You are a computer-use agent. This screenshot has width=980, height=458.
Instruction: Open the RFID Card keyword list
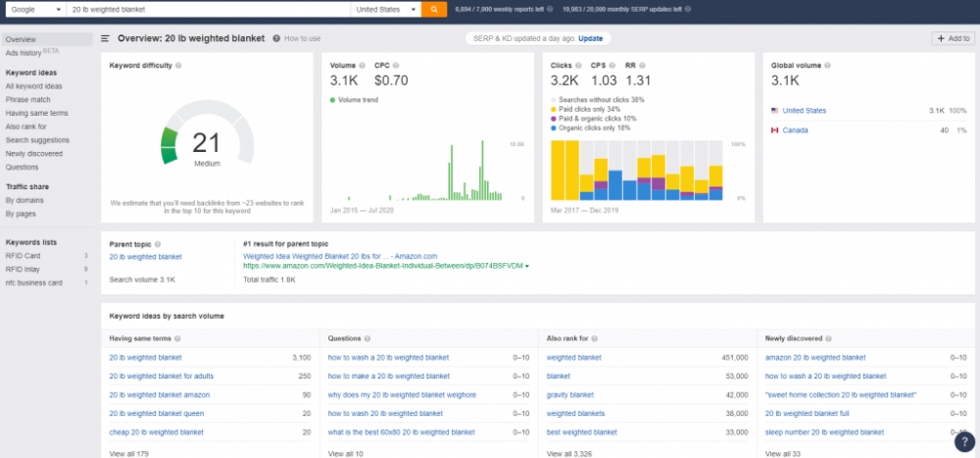23,255
